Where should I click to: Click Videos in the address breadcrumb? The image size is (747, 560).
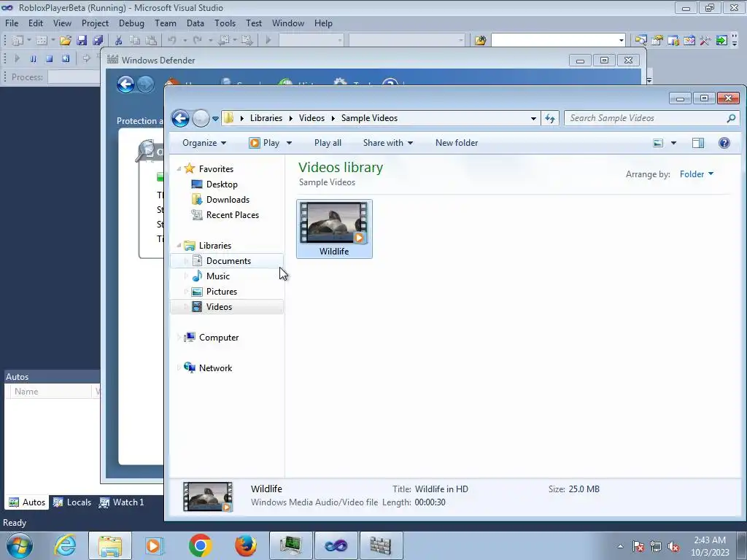pos(311,118)
